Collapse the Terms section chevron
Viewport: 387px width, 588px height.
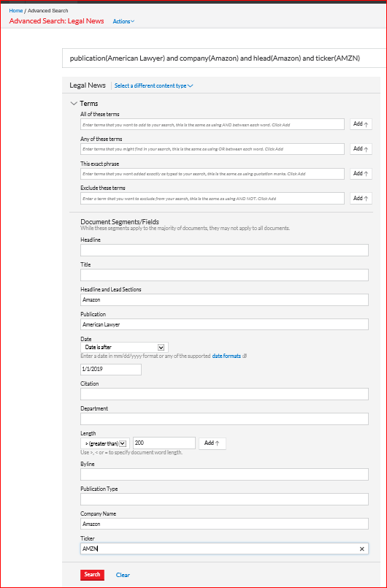pos(74,104)
